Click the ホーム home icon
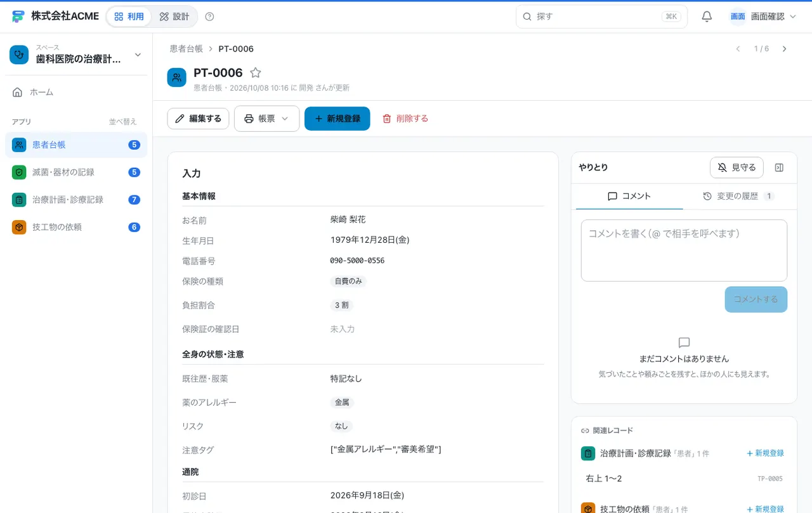812x513 pixels. 18,92
